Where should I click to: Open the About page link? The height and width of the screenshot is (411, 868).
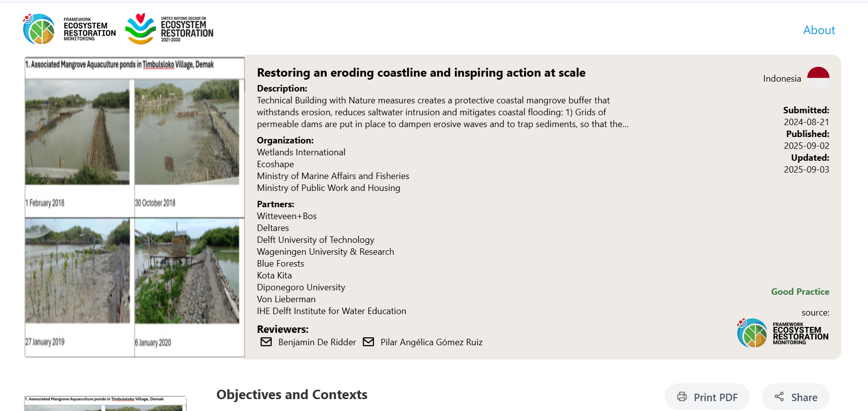tap(819, 30)
